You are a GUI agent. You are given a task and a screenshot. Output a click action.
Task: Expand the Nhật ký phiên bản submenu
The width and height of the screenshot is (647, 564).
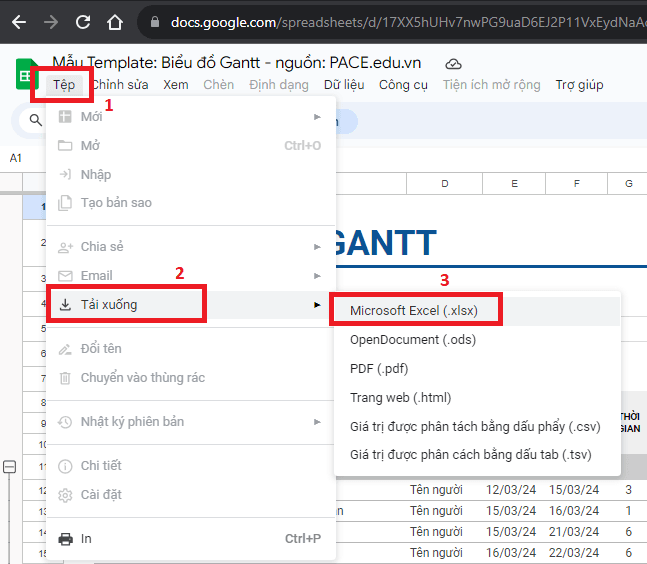pos(317,422)
